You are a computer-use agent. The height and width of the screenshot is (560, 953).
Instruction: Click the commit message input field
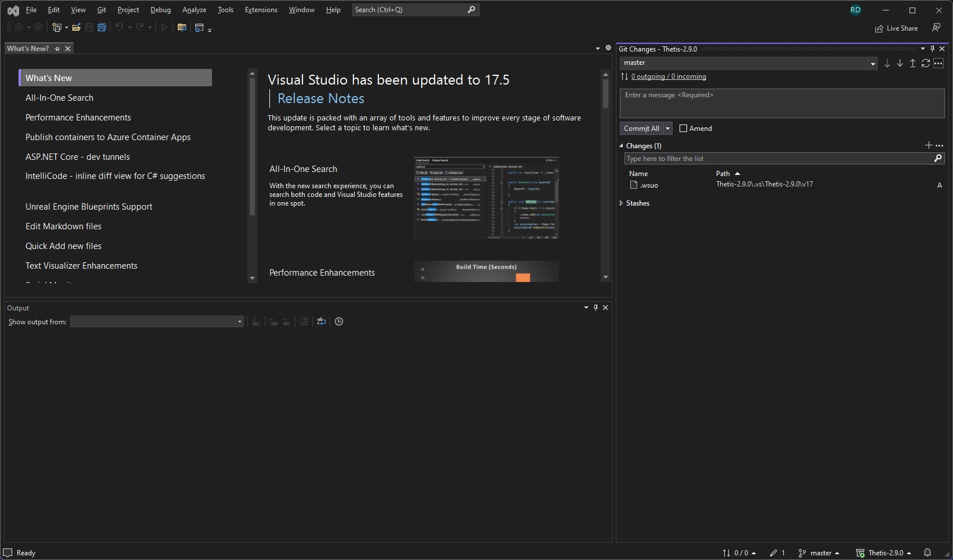click(x=782, y=103)
